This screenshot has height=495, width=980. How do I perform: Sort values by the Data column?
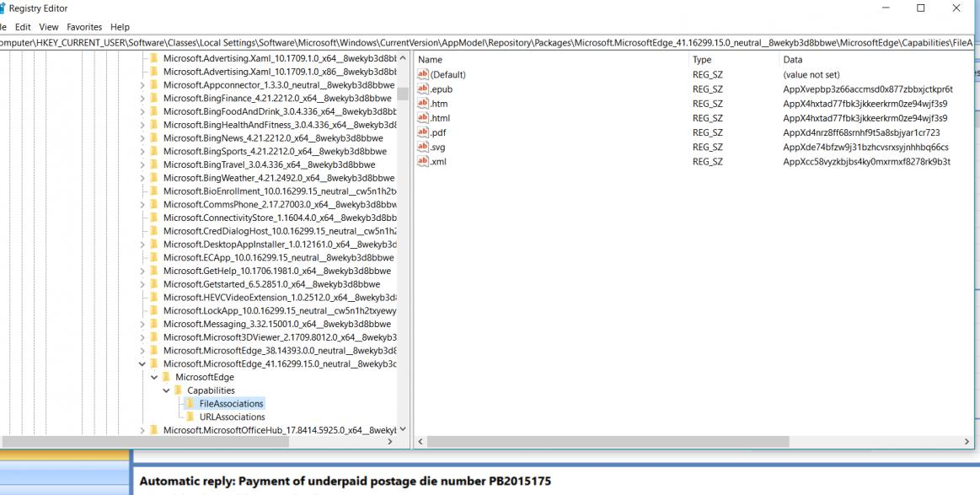876,59
